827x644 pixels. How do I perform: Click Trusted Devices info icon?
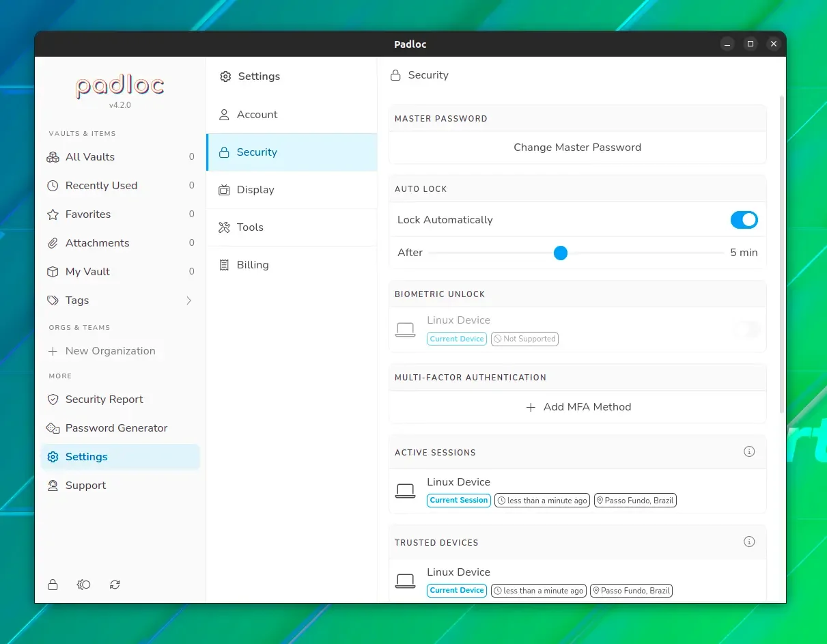pyautogui.click(x=749, y=542)
